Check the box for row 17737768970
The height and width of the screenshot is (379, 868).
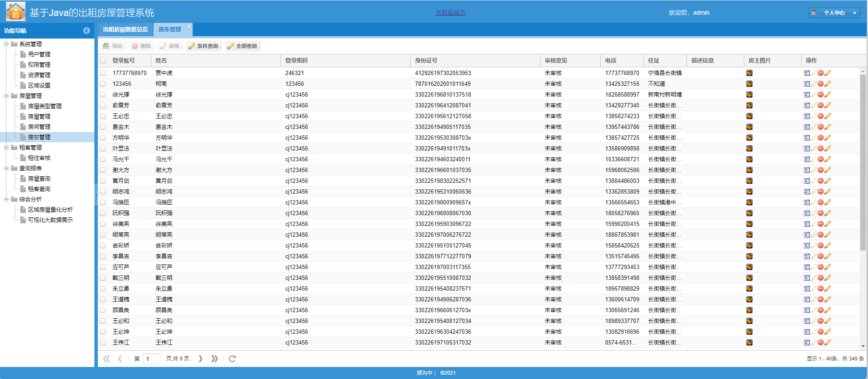(103, 73)
